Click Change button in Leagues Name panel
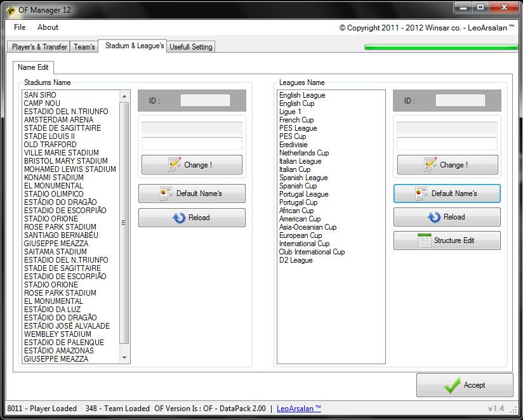Viewport: 523px width, 420px height. (447, 165)
